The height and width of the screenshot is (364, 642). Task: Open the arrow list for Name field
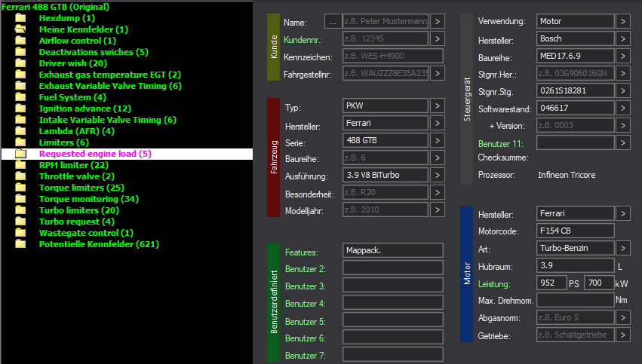[x=438, y=21]
